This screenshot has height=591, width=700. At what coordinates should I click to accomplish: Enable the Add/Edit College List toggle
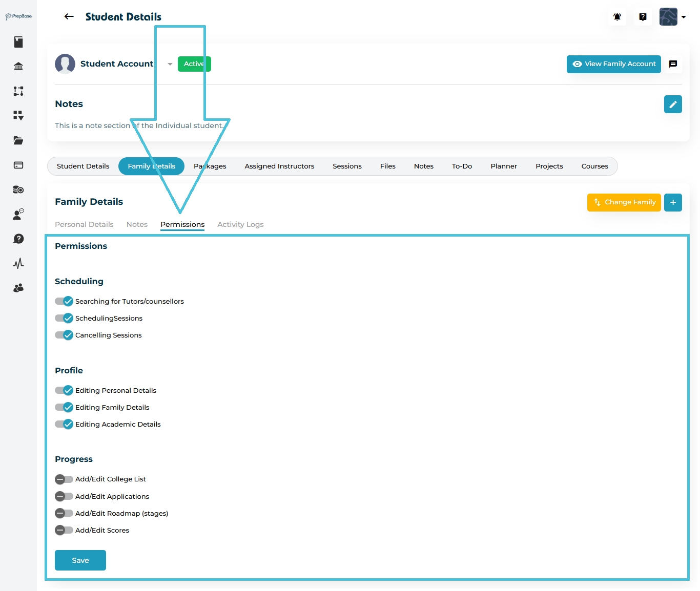click(64, 479)
